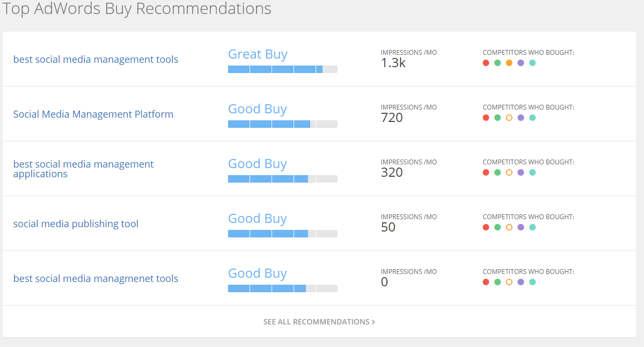Click hollow orange dot in Social Media Management Platform row
The width and height of the screenshot is (644, 347).
click(x=509, y=118)
